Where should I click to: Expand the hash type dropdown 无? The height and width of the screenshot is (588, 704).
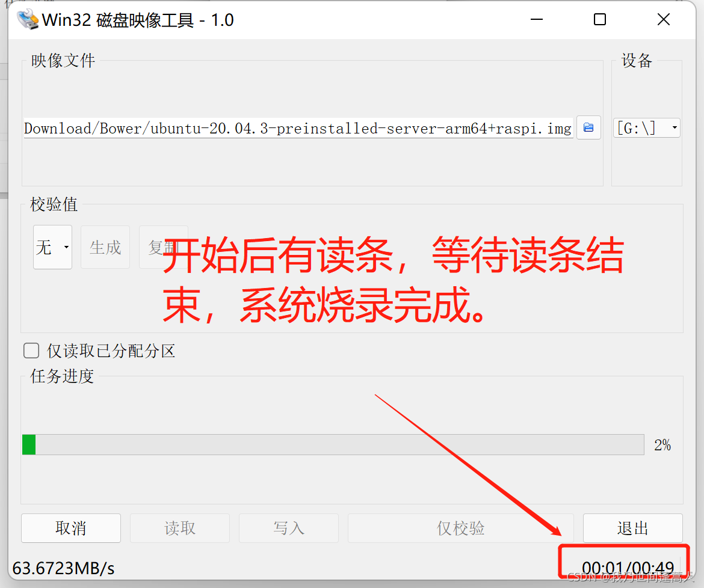[52, 247]
